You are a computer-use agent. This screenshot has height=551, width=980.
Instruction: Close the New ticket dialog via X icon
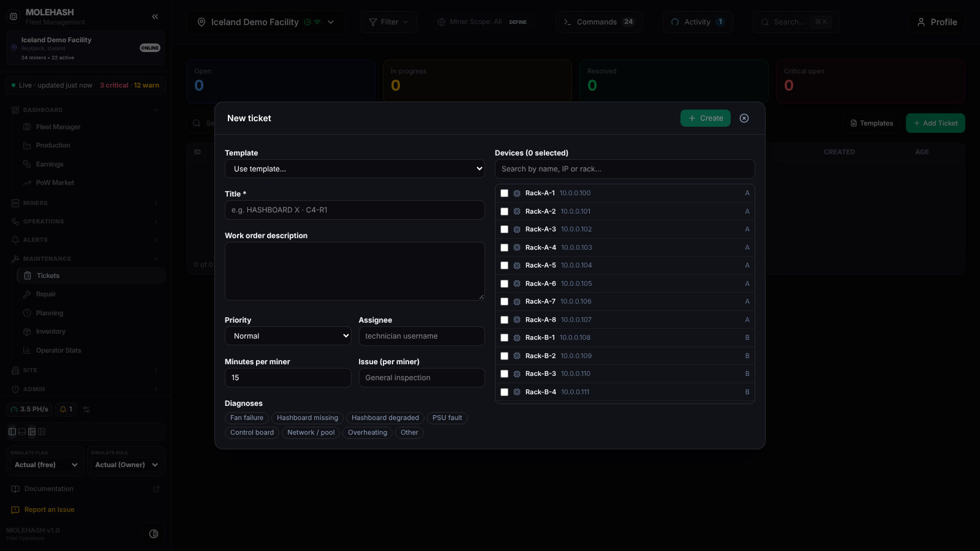744,118
